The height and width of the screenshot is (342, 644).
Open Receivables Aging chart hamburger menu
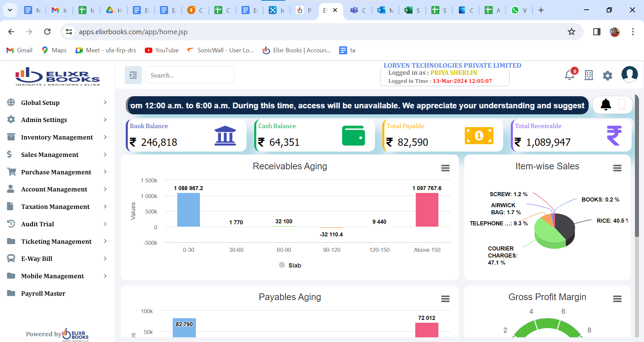coord(445,168)
